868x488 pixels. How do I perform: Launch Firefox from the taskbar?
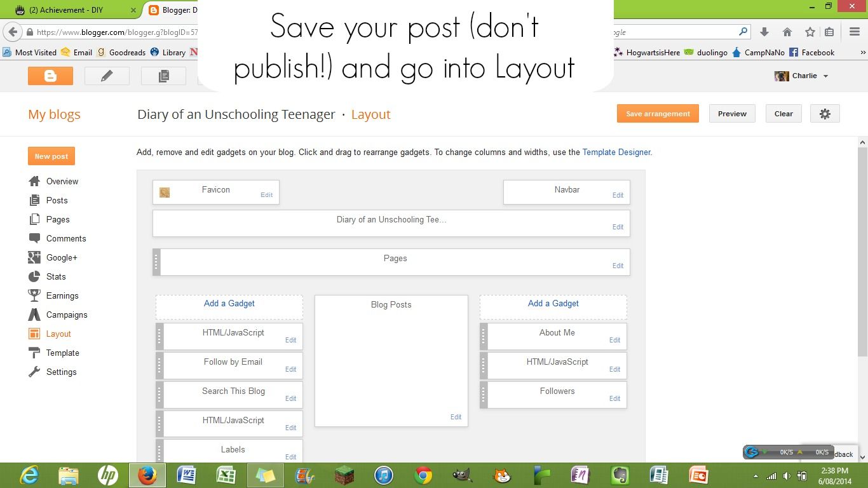point(147,475)
